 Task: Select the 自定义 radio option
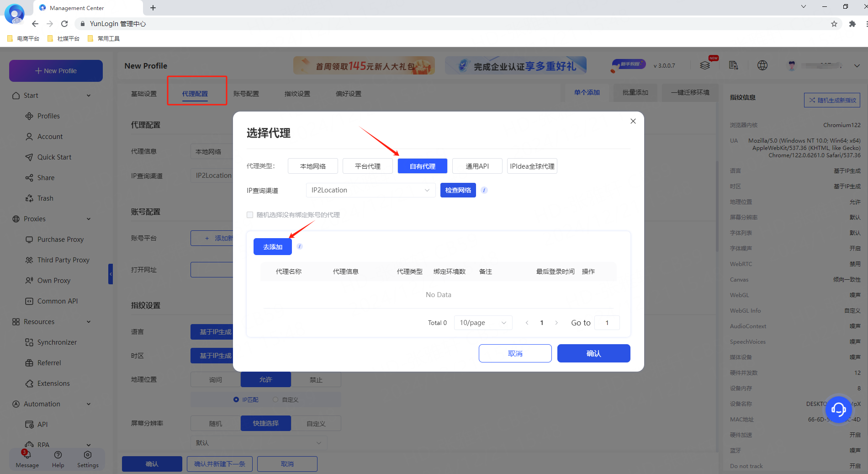(275, 399)
